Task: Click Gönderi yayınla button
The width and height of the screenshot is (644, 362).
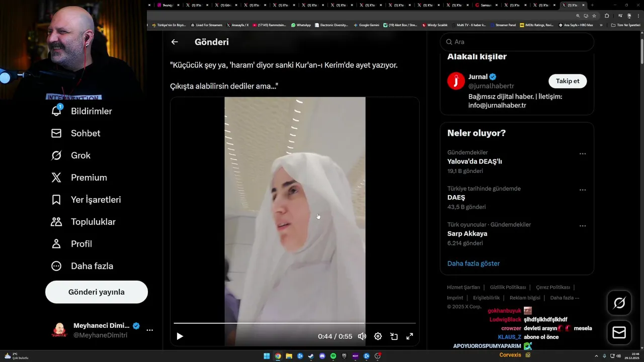Action: coord(97,292)
